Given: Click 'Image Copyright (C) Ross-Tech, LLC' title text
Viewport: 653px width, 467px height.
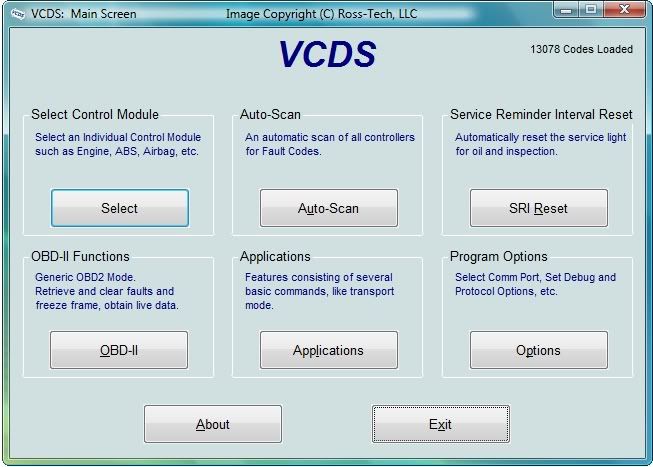Looking at the screenshot, I should [322, 14].
